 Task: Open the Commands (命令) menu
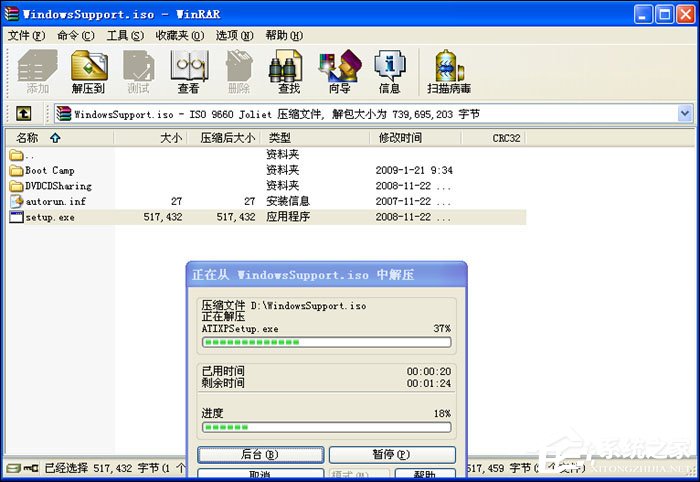coord(75,35)
